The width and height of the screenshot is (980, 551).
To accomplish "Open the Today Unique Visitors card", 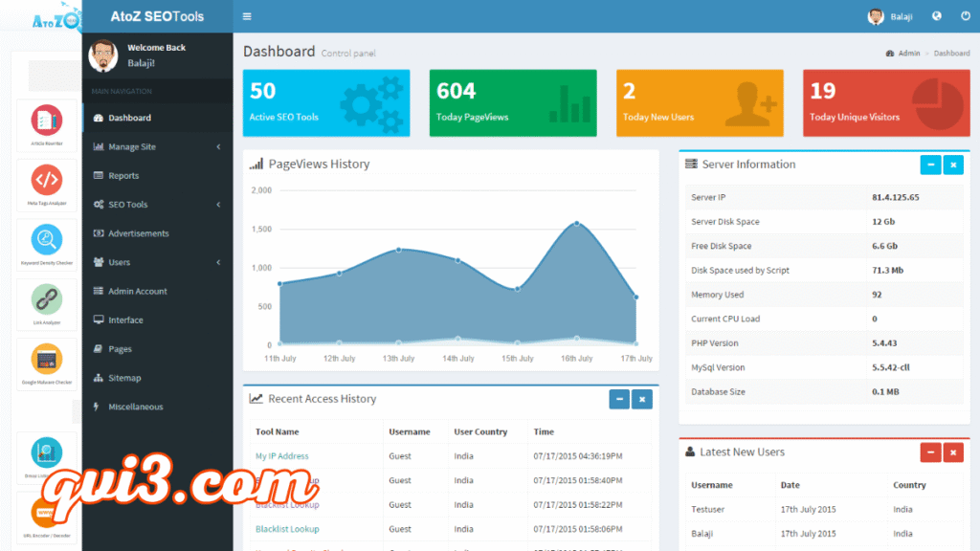I will [x=886, y=103].
